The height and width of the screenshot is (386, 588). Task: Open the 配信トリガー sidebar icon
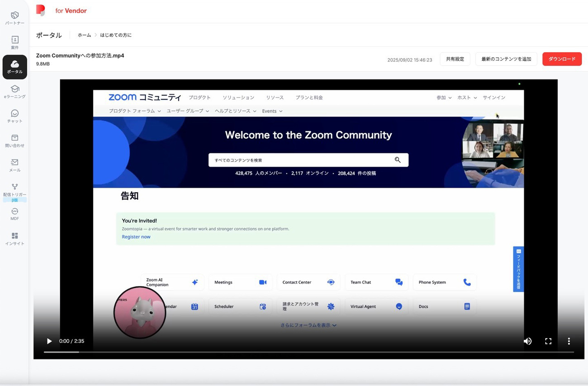14,189
